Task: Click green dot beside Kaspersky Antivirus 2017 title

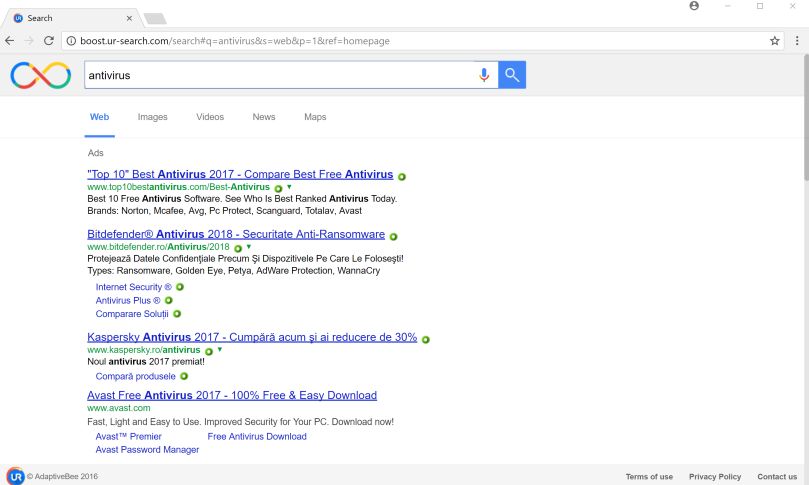Action: pos(426,340)
